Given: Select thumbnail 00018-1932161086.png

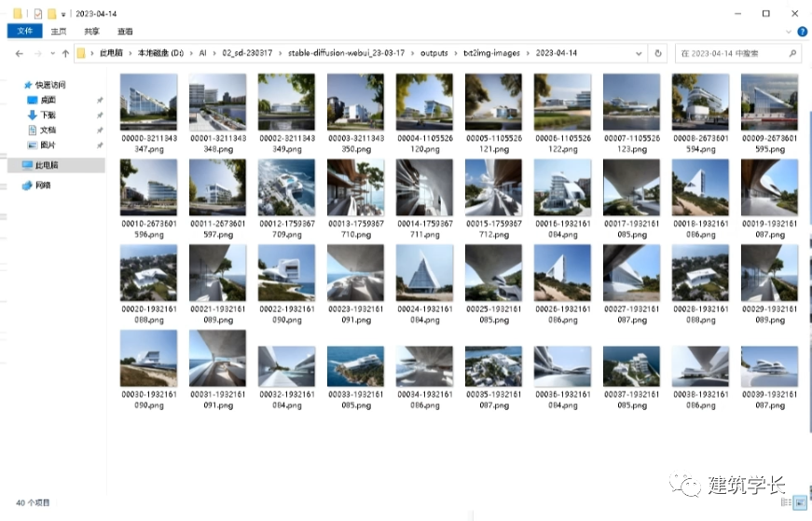Looking at the screenshot, I should click(x=701, y=187).
